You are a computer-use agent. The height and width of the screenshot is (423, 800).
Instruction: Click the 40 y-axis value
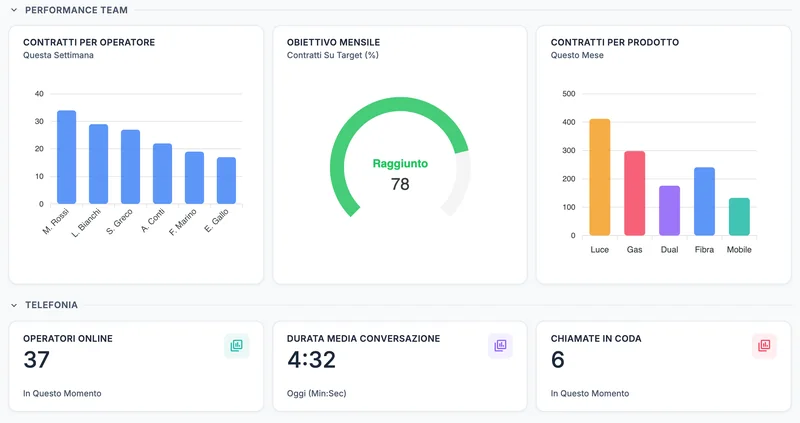(x=39, y=94)
